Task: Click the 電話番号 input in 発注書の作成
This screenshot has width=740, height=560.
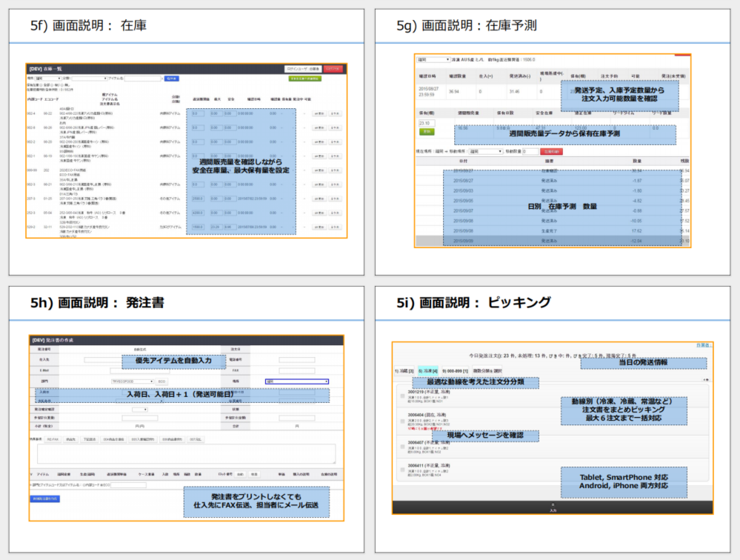Action: point(297,360)
